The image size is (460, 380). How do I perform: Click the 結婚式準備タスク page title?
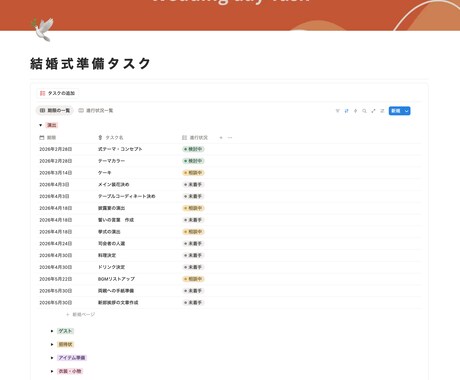(90, 63)
